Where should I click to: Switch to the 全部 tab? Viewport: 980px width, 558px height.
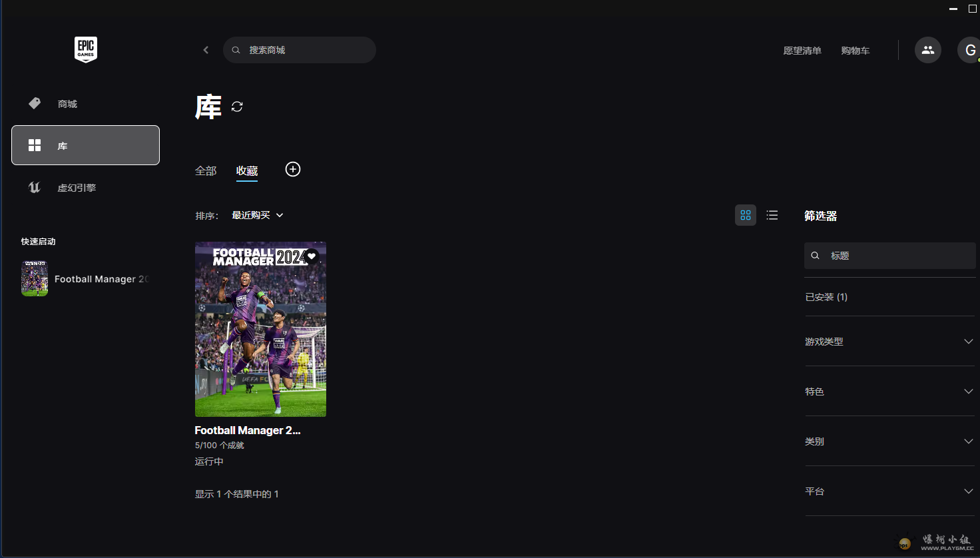point(206,171)
